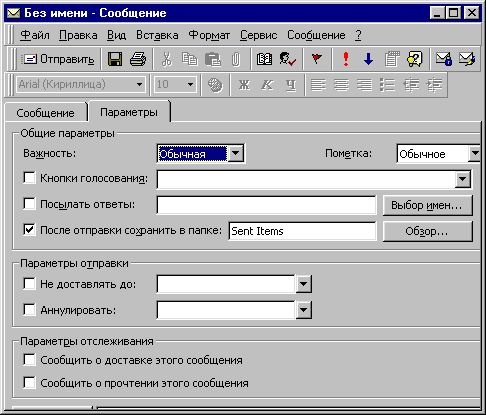
Task: Mark low importance with blue down arrow
Action: (x=368, y=59)
